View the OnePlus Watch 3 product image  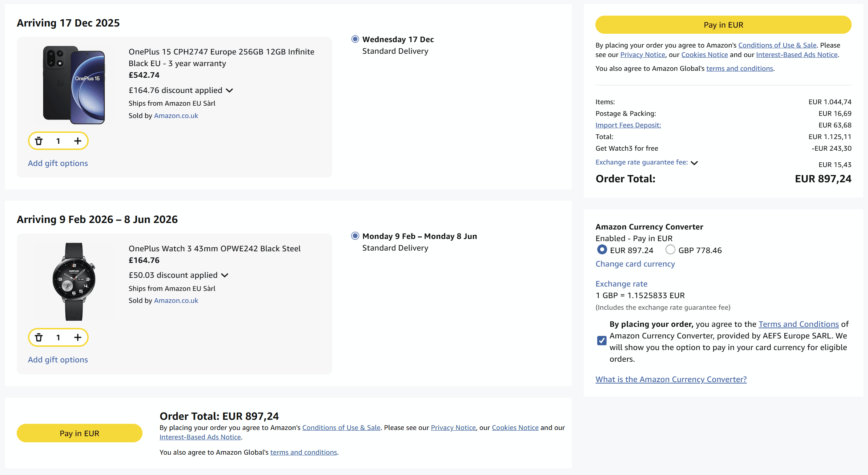(74, 282)
